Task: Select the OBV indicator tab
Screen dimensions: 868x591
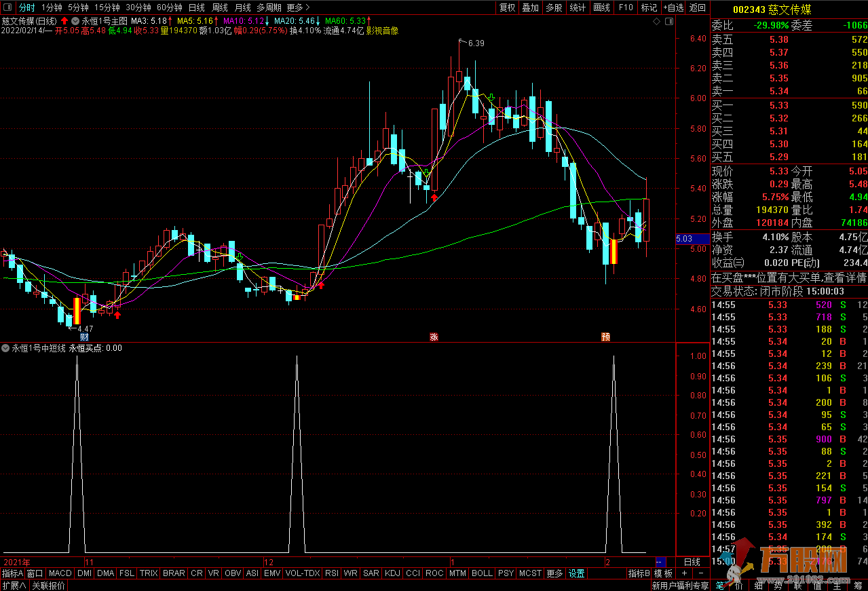Action: (233, 573)
